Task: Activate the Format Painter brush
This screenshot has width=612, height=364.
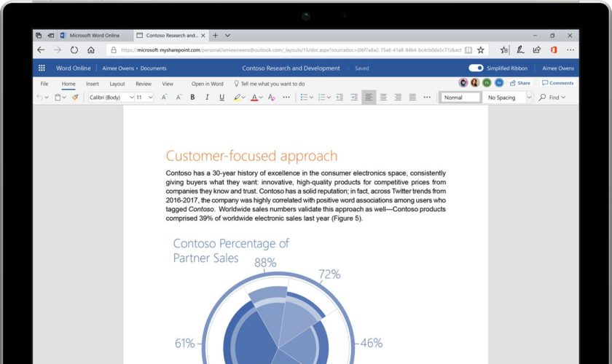Action: [75, 98]
